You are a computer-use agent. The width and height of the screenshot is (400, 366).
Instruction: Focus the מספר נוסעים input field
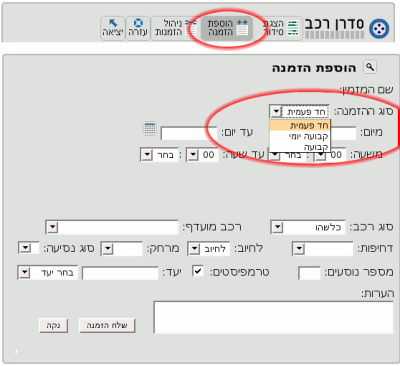[309, 273]
